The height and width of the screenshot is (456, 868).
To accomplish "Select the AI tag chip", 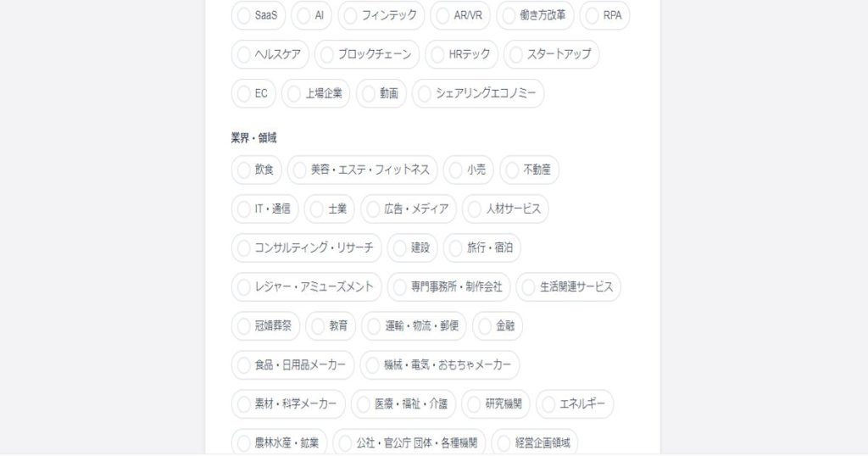I will point(311,15).
